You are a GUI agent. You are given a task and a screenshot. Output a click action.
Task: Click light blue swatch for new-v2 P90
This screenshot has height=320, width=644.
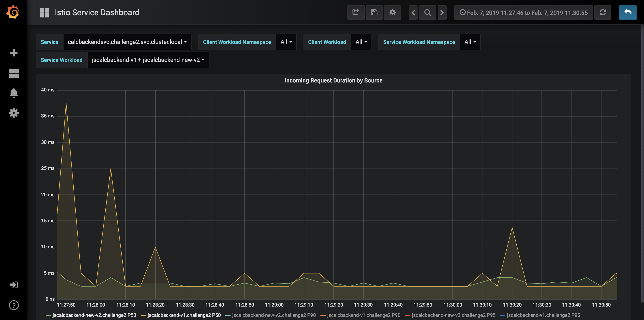[228, 316]
